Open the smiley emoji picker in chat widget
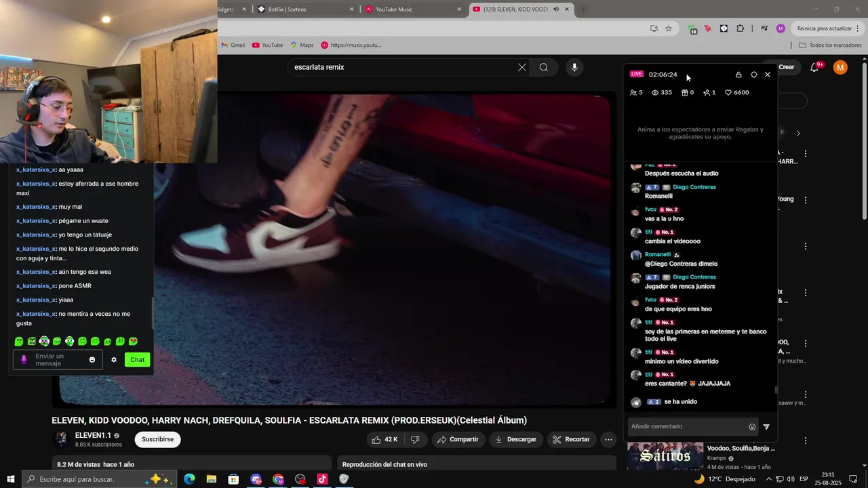This screenshot has height=488, width=868. [92, 360]
